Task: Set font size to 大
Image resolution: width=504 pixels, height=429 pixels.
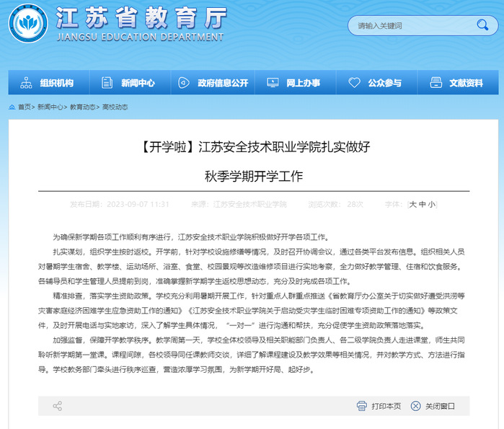Action: pyautogui.click(x=413, y=204)
